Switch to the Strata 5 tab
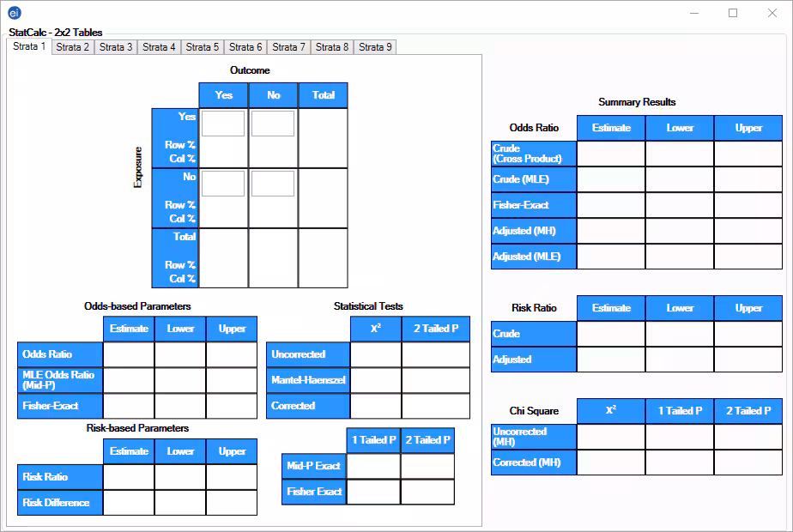The height and width of the screenshot is (532, 793). (202, 47)
